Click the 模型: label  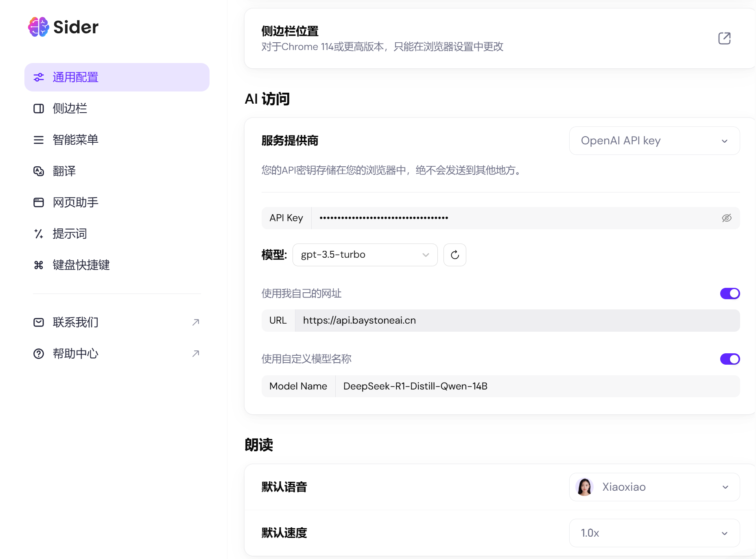coord(274,255)
